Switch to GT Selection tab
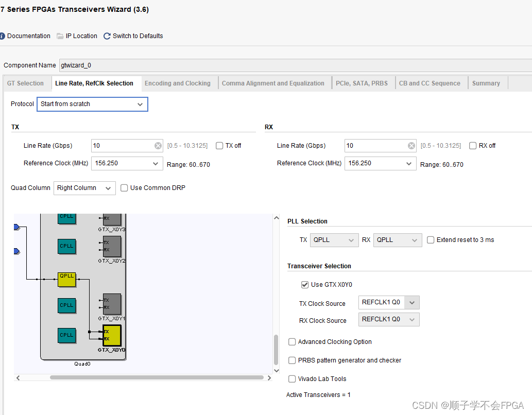 (25, 83)
